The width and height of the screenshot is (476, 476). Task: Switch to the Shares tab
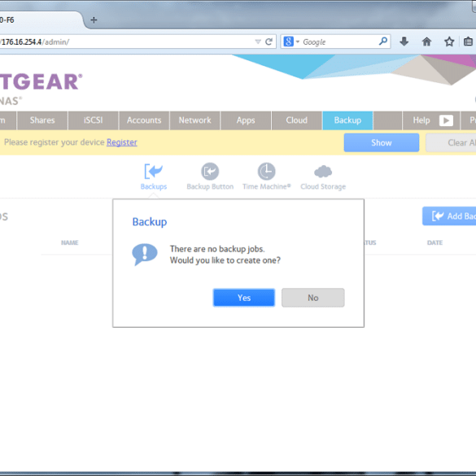42,120
